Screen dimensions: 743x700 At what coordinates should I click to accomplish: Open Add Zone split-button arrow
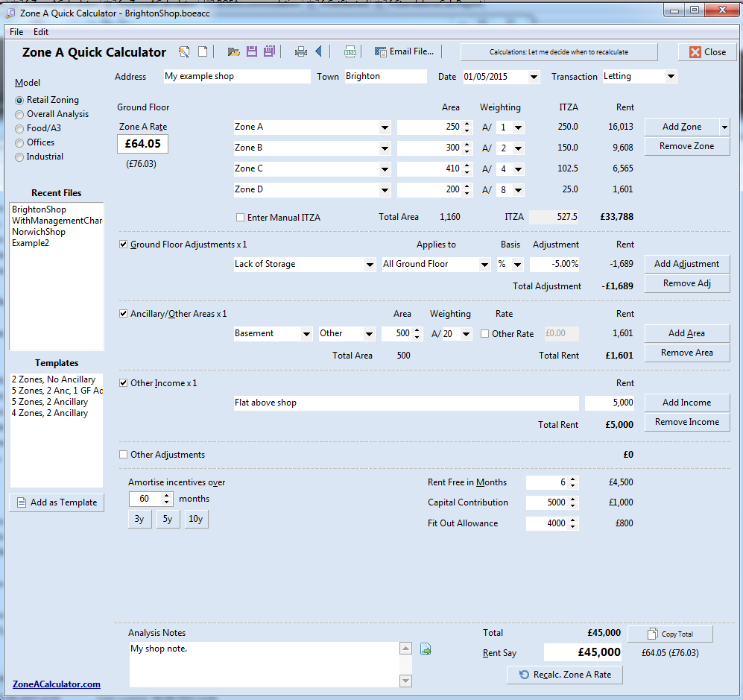coord(724,127)
